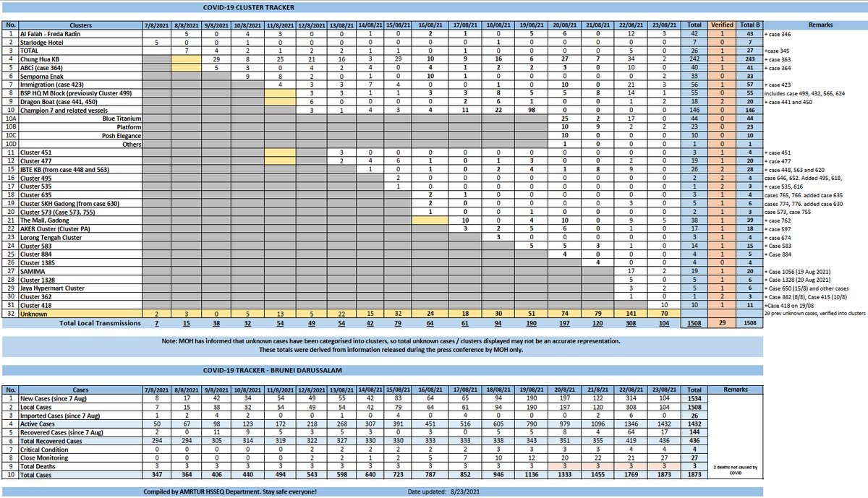Click the 'Dragon Boat (case 441, 450)' cell

pyautogui.click(x=80, y=103)
